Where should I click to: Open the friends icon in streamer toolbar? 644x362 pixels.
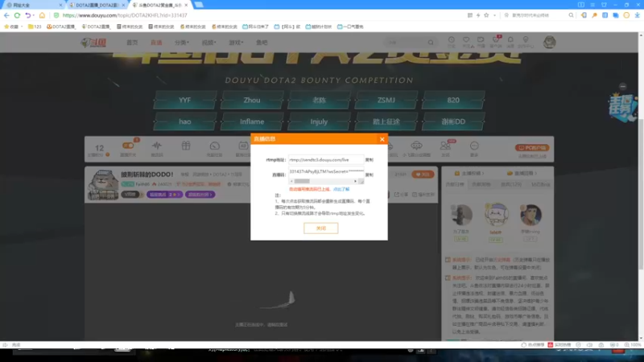tap(445, 146)
